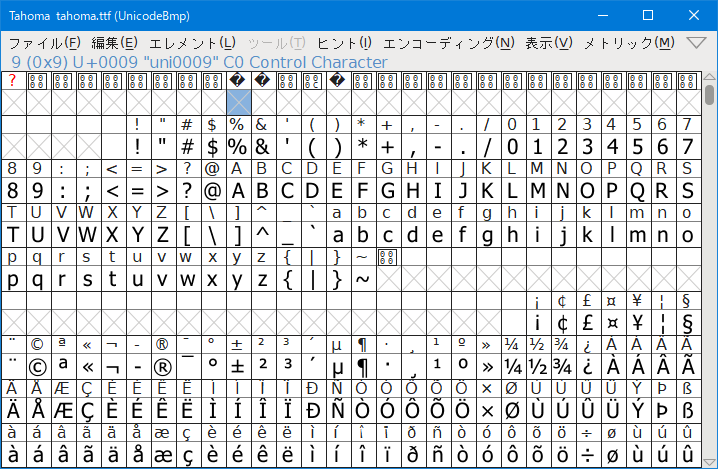The image size is (718, 469).
Task: Open the メトリック(M) menu
Action: pyautogui.click(x=629, y=43)
